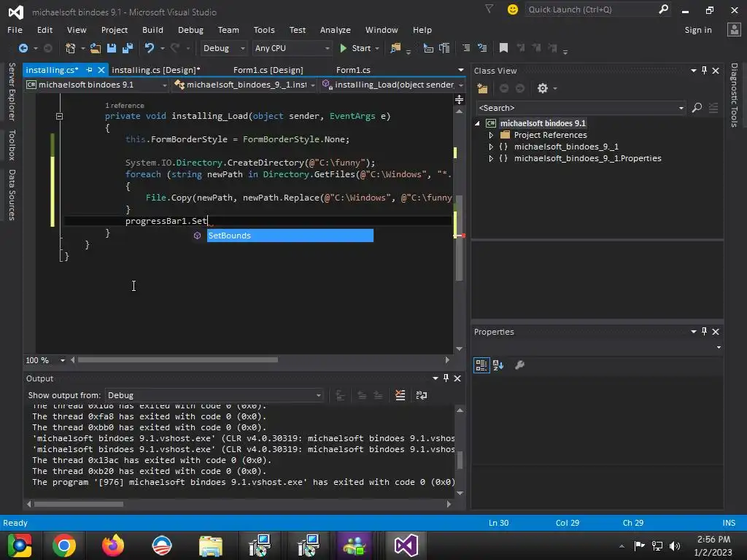
Task: Expand michaelsoft_bindoes_9_1 namespace node
Action: point(491,147)
